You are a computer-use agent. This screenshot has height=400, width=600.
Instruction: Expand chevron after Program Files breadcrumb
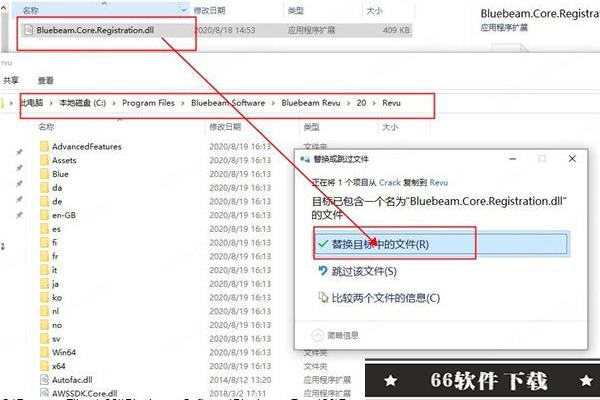pyautogui.click(x=183, y=103)
